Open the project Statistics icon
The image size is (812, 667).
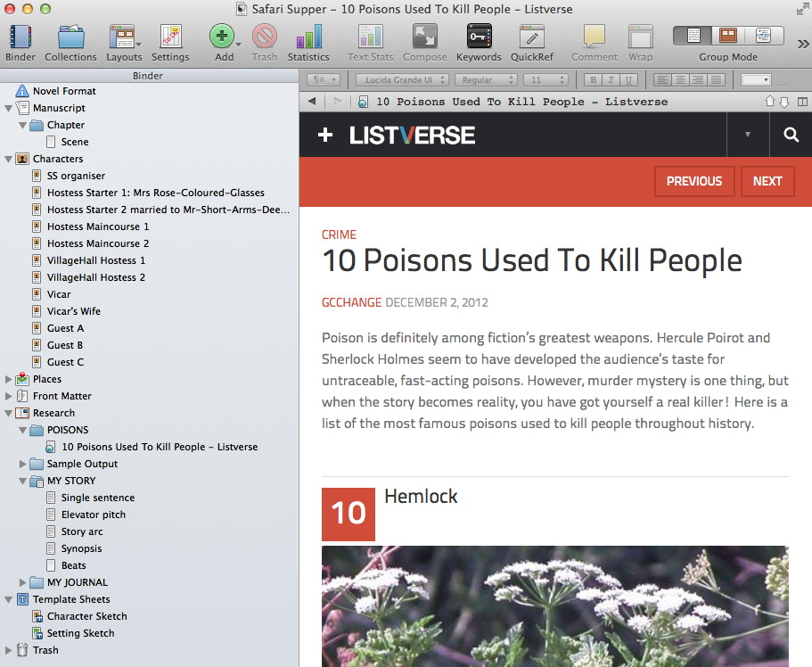(308, 37)
